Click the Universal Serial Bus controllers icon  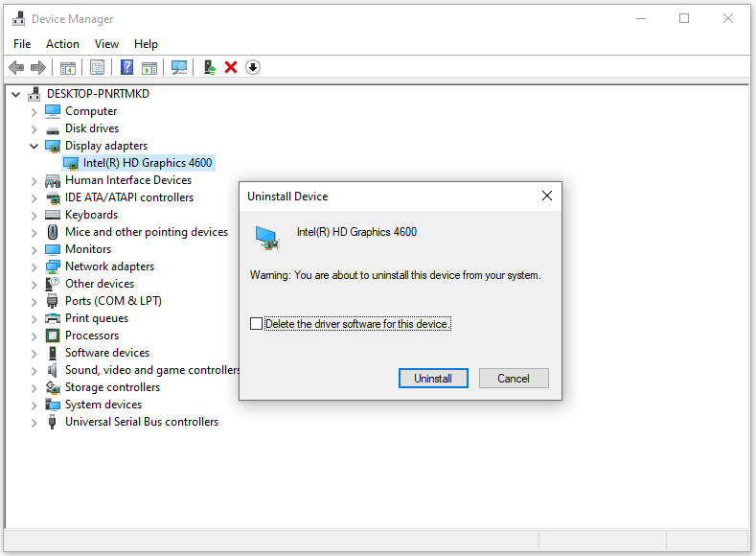53,422
